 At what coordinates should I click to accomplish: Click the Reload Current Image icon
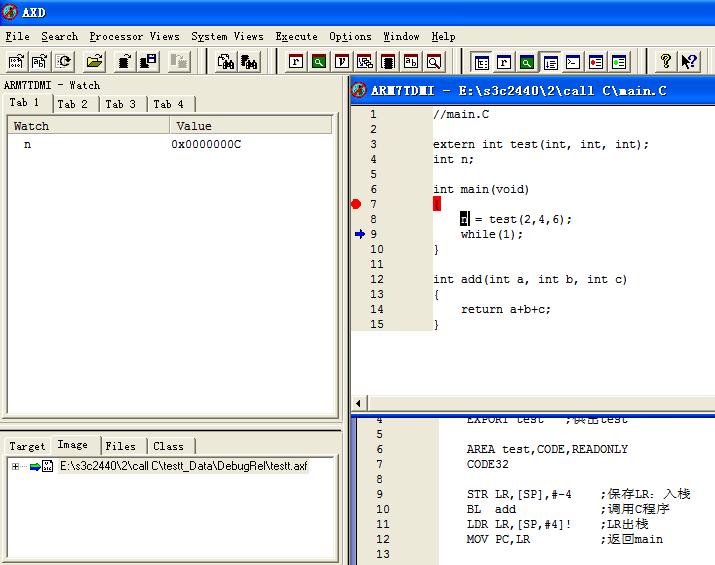pos(64,62)
